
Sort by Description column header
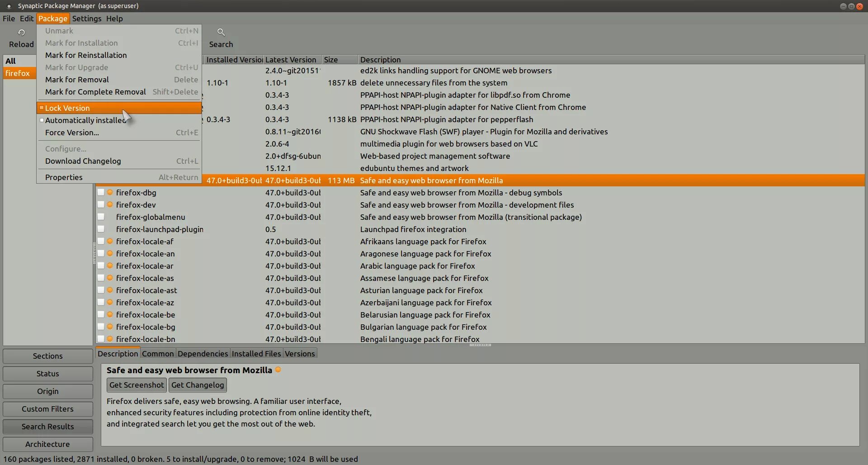coord(611,60)
